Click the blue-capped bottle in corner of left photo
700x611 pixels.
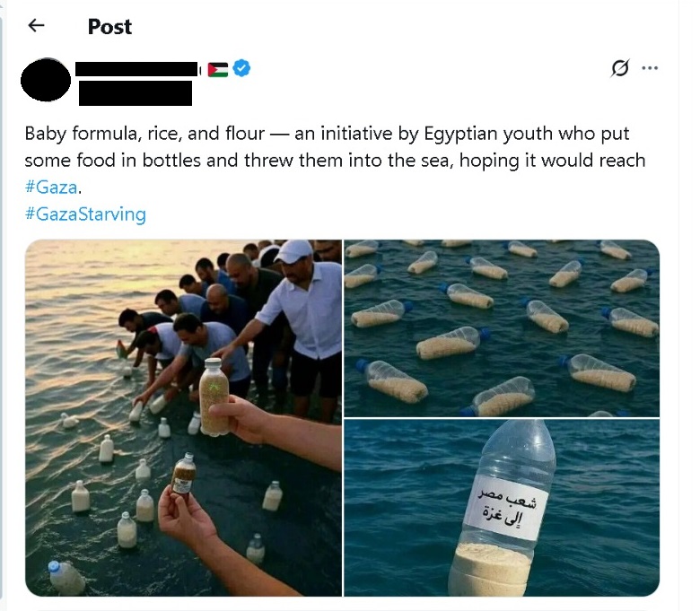[x=66, y=577]
